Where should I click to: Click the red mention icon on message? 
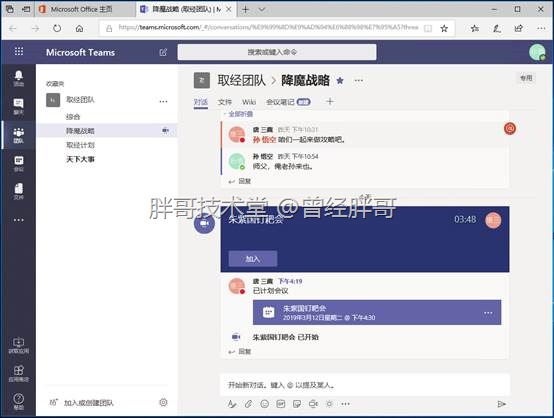[x=509, y=129]
